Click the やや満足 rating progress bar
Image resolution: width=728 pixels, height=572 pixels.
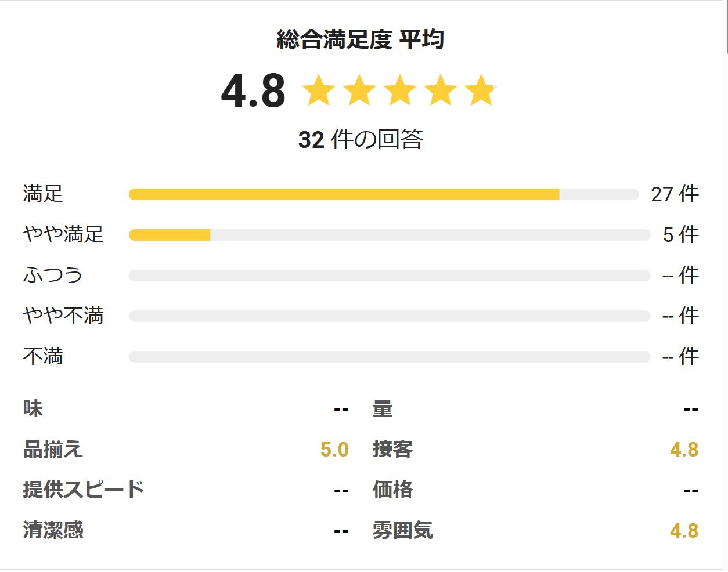pyautogui.click(x=390, y=235)
